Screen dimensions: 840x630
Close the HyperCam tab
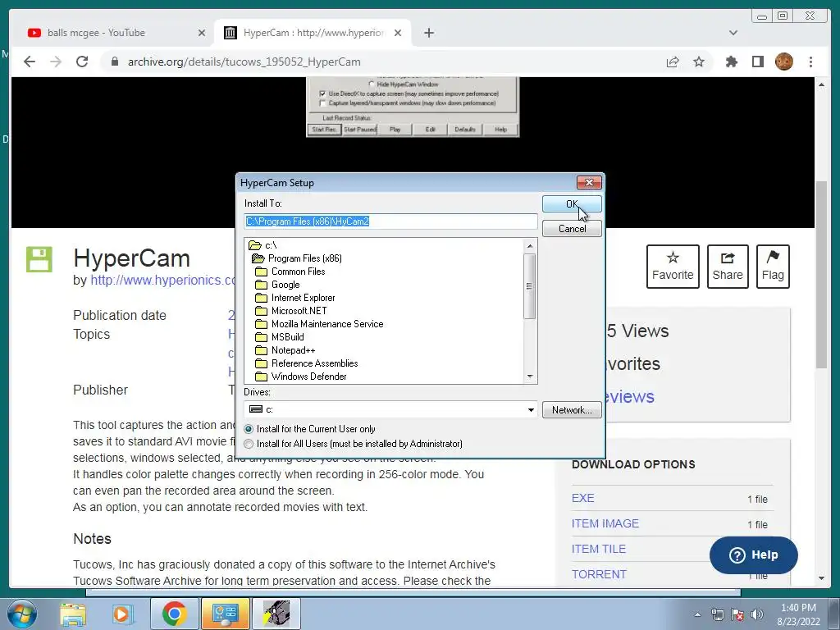tap(398, 33)
